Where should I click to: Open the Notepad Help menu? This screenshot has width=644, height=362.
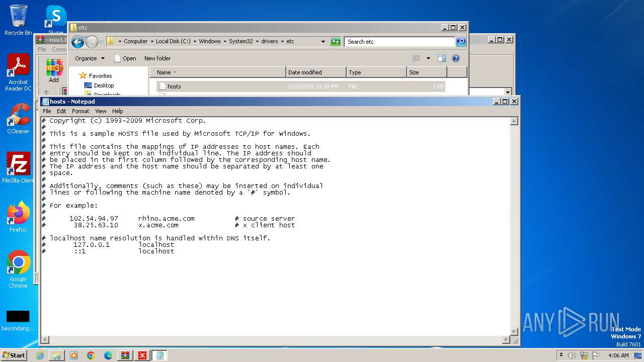(117, 111)
